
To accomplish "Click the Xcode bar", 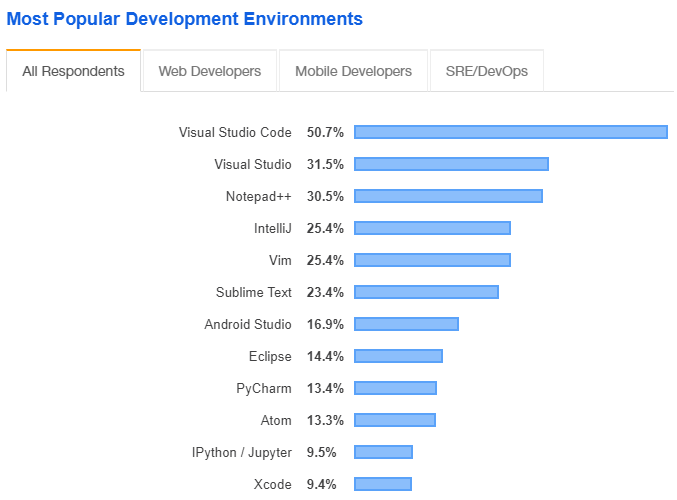I will [383, 484].
